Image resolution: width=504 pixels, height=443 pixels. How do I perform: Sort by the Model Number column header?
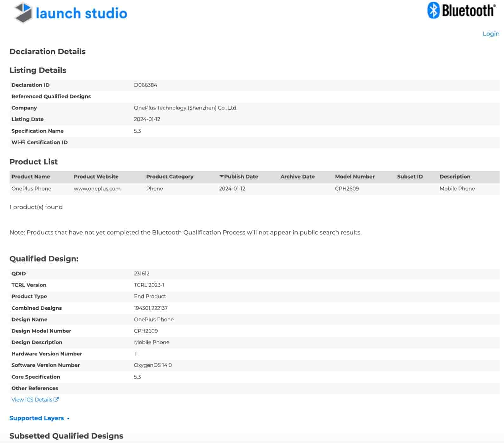(x=355, y=177)
